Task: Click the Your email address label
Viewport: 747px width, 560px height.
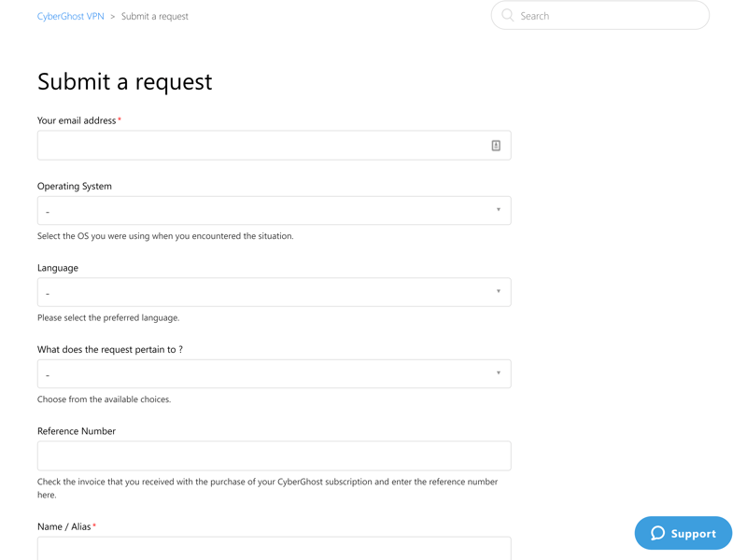Action: click(77, 120)
